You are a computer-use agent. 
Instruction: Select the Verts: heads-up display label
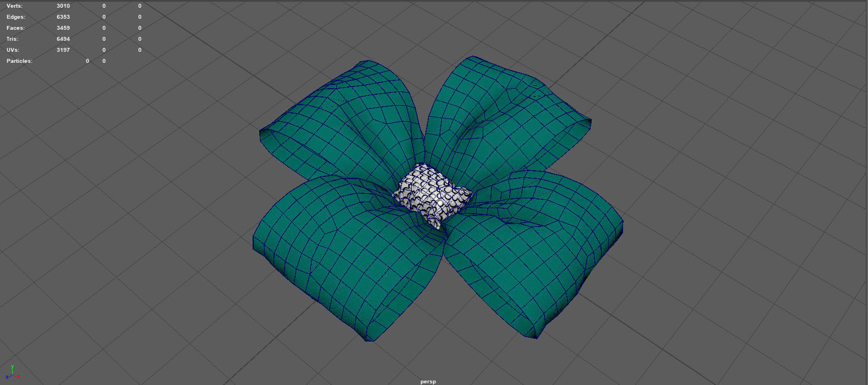[x=15, y=6]
